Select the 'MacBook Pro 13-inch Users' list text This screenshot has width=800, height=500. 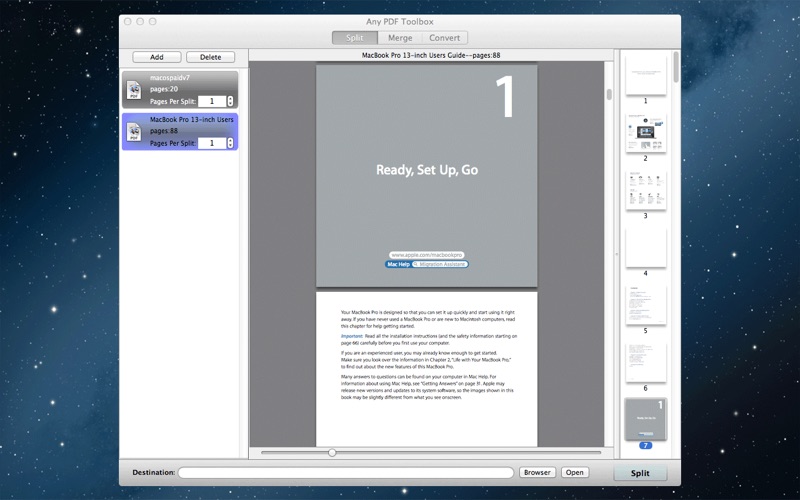tap(192, 119)
